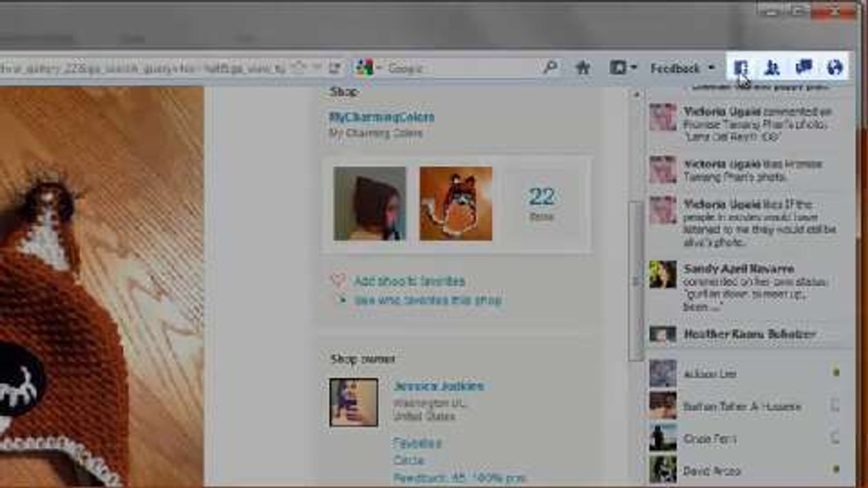Click Sandy April Navarro's ticker avatar
868x488 pixels.
click(x=663, y=274)
